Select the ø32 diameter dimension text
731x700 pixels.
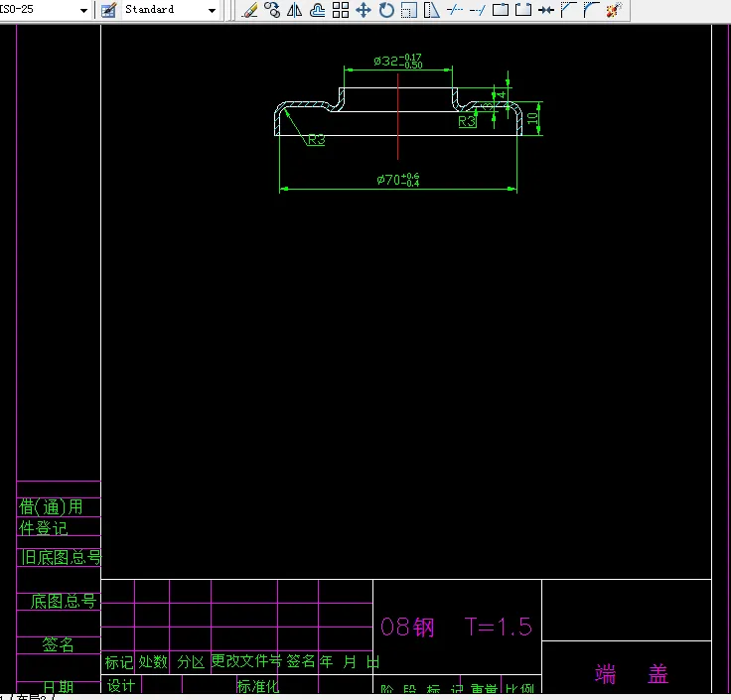397,61
